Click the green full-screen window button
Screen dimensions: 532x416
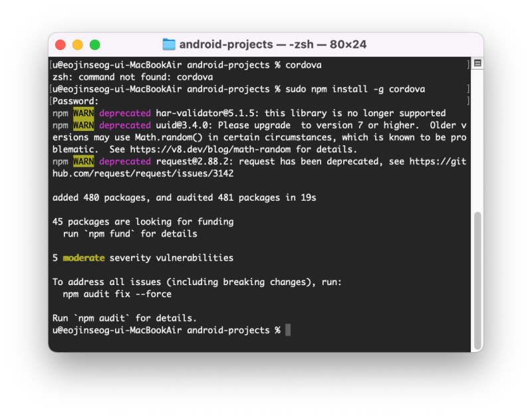(95, 45)
